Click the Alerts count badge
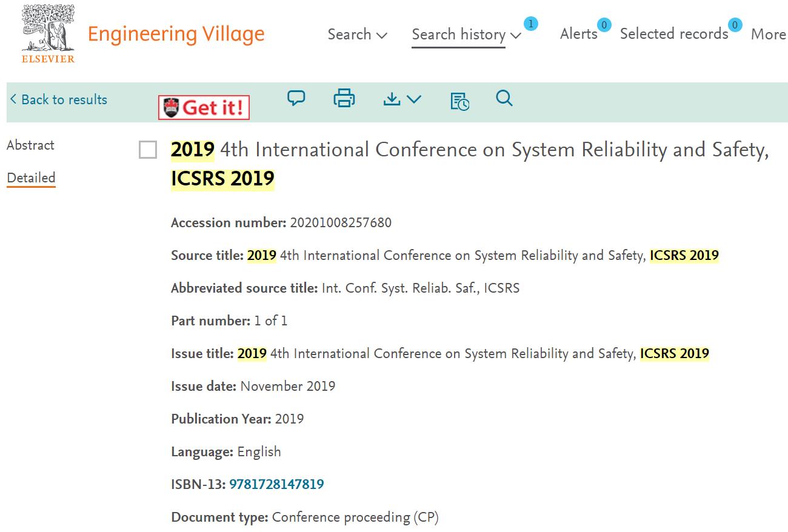Image resolution: width=788 pixels, height=532 pixels. click(x=604, y=25)
